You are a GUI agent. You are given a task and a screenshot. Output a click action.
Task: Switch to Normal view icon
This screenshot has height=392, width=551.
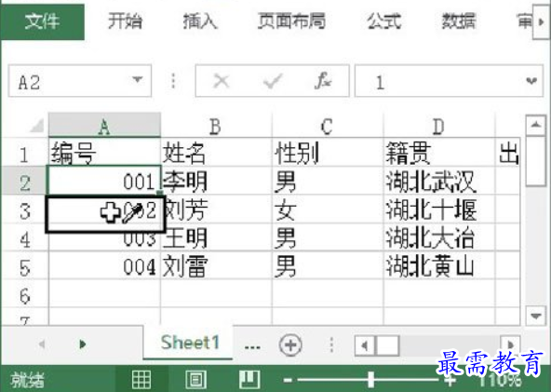(x=141, y=379)
